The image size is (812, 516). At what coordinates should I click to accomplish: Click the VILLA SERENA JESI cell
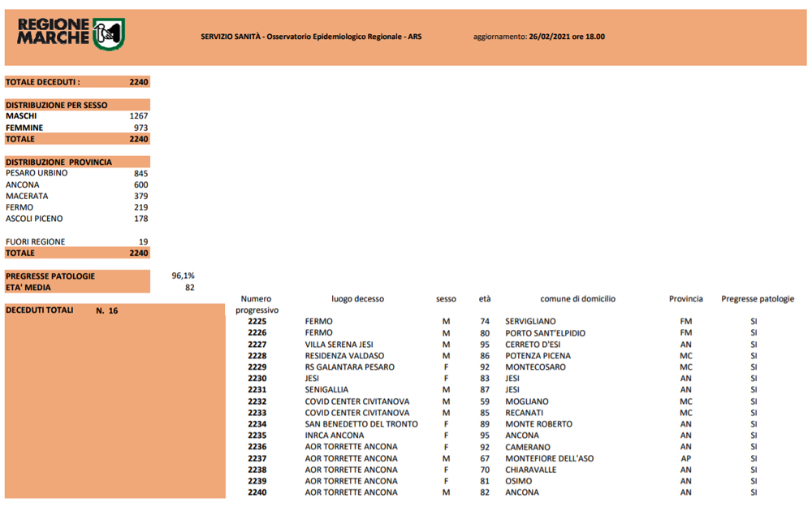pos(339,345)
